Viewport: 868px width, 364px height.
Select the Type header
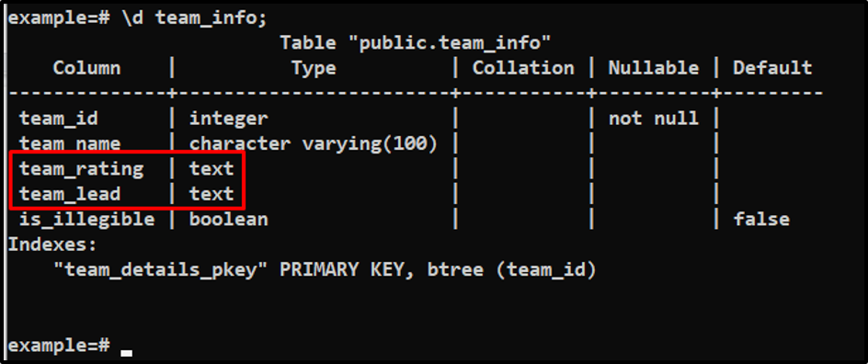pos(314,68)
